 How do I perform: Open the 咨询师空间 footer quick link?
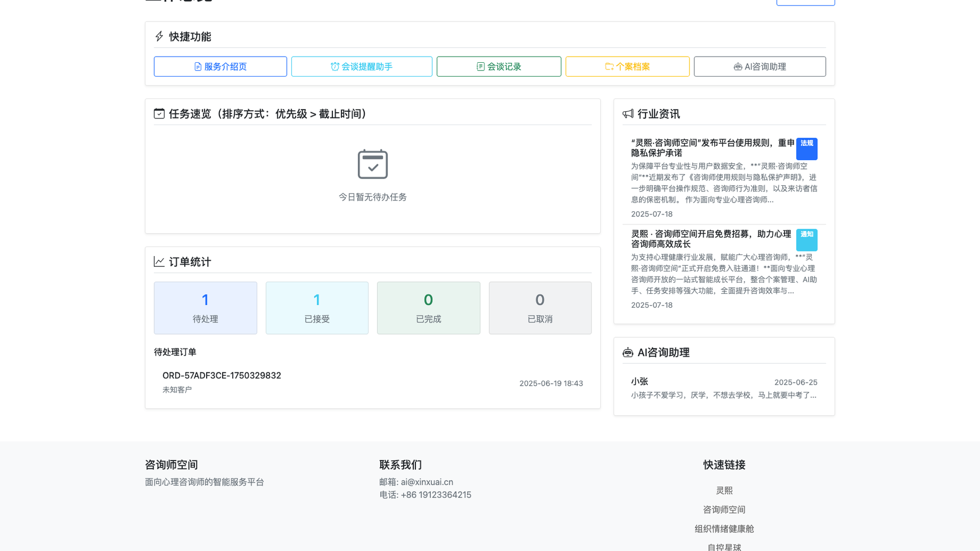tap(724, 510)
